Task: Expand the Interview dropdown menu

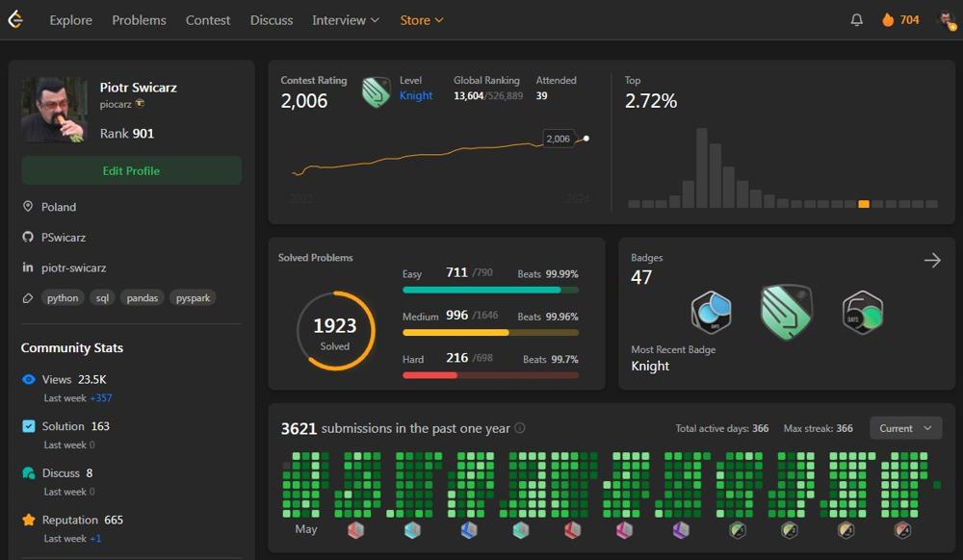Action: [346, 19]
